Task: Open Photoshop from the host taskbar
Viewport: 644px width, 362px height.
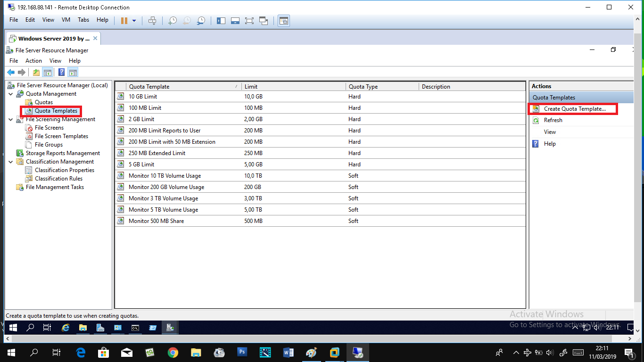Action: click(242, 352)
